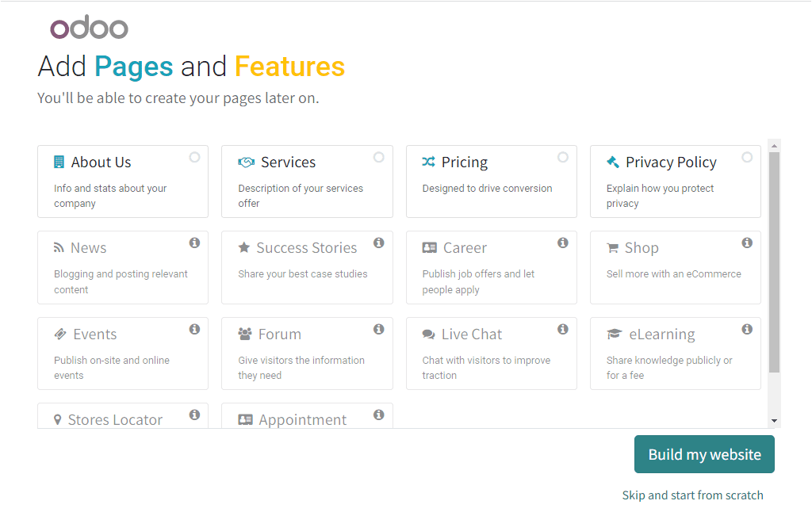Click the Success Stories star icon

[x=243, y=247]
